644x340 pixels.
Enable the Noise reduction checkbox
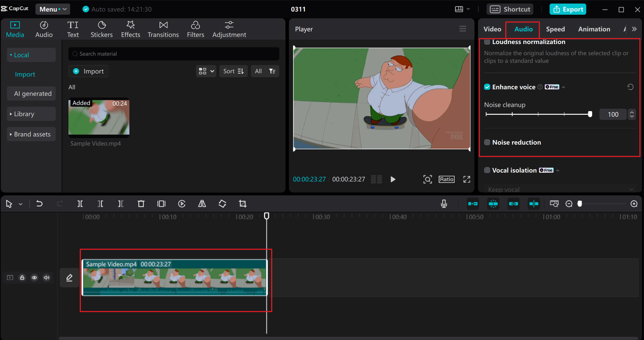click(487, 142)
